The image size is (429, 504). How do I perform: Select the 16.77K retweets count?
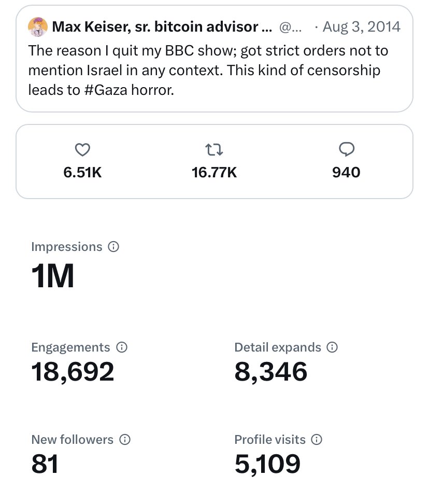(214, 172)
